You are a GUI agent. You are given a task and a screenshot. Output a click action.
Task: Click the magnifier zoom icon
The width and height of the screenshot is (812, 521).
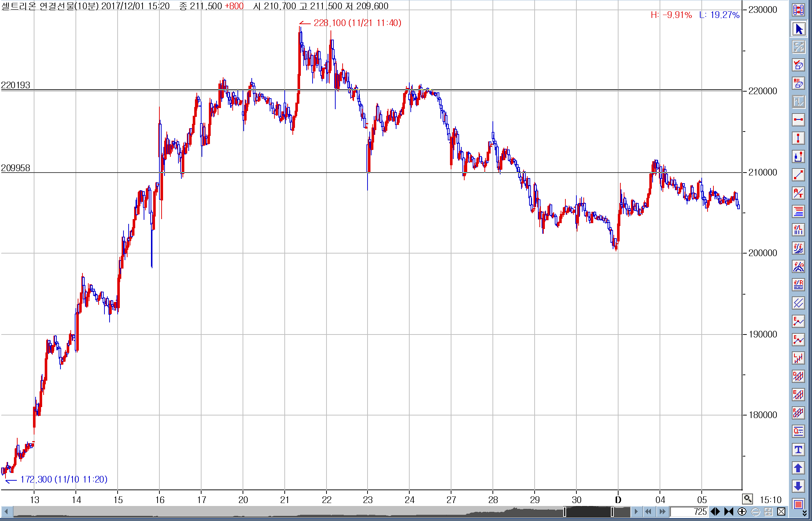tap(748, 499)
